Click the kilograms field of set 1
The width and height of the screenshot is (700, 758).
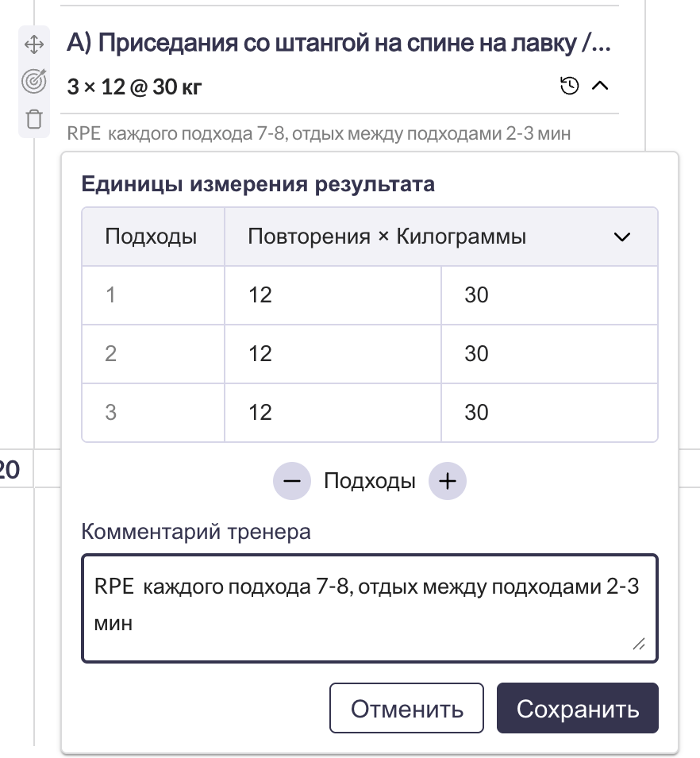(x=548, y=295)
